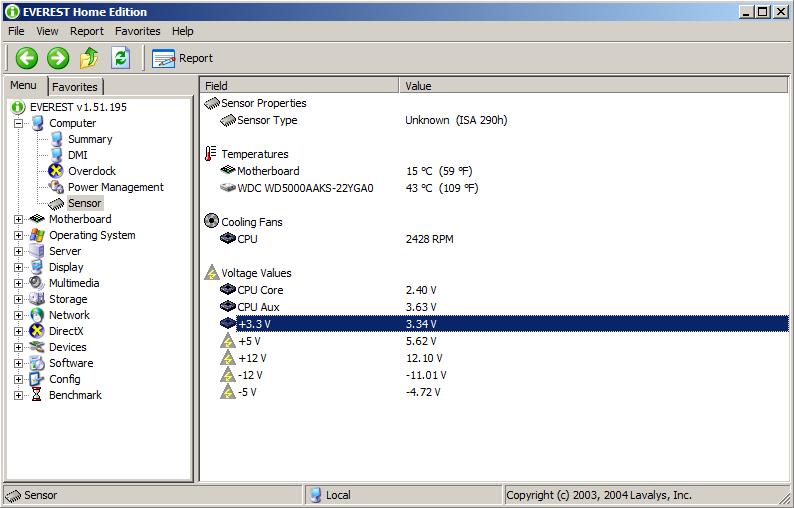This screenshot has width=794, height=508.
Task: Go forward with the green right arrow
Action: tap(58, 58)
